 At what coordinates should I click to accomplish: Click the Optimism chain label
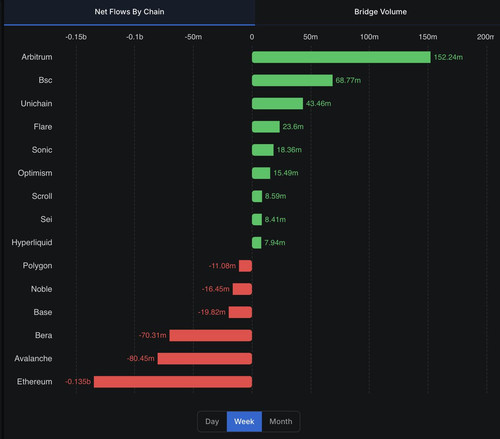point(35,173)
